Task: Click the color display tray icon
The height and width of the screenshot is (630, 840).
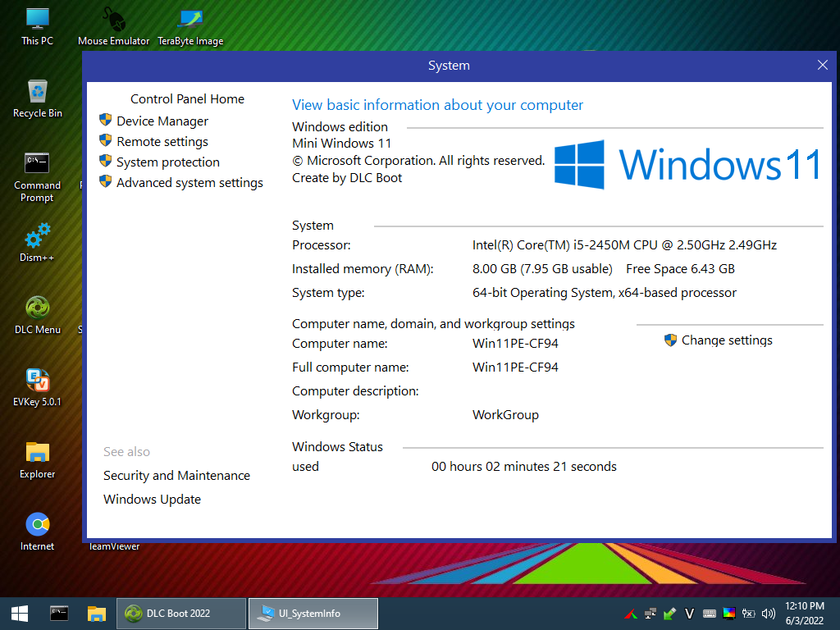Action: [x=729, y=614]
